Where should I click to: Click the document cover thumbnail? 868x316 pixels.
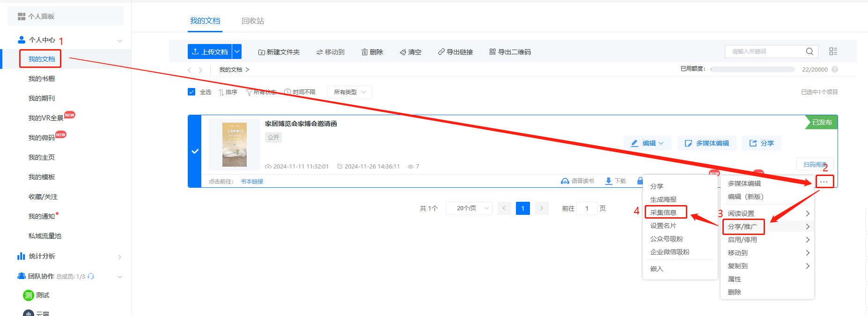click(x=234, y=145)
